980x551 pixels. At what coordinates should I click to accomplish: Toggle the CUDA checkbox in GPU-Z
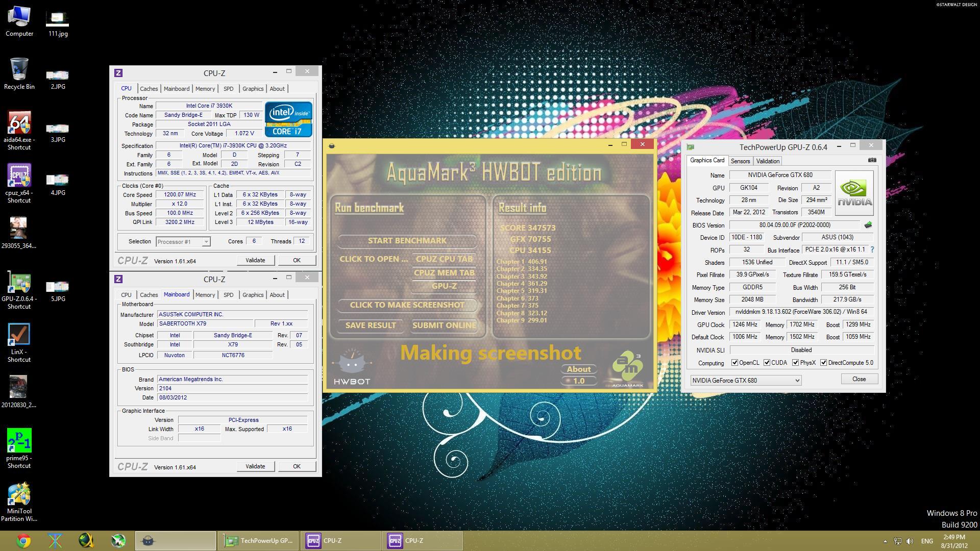[x=767, y=363]
